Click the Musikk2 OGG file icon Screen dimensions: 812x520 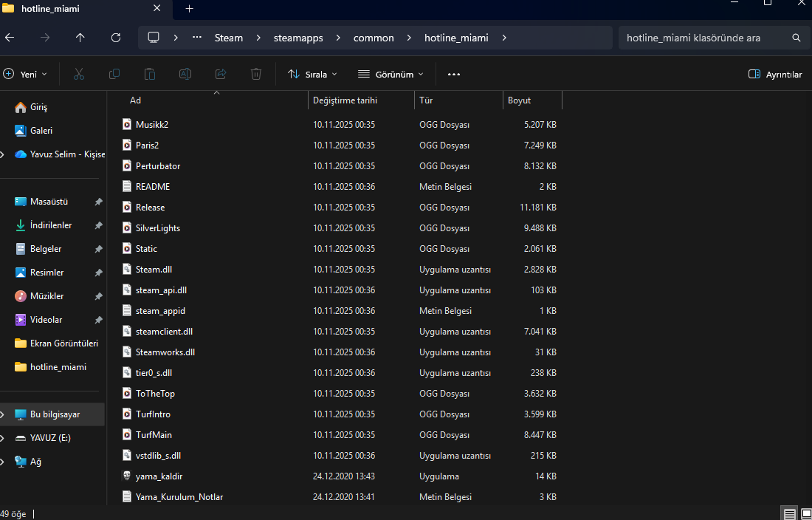coord(127,124)
